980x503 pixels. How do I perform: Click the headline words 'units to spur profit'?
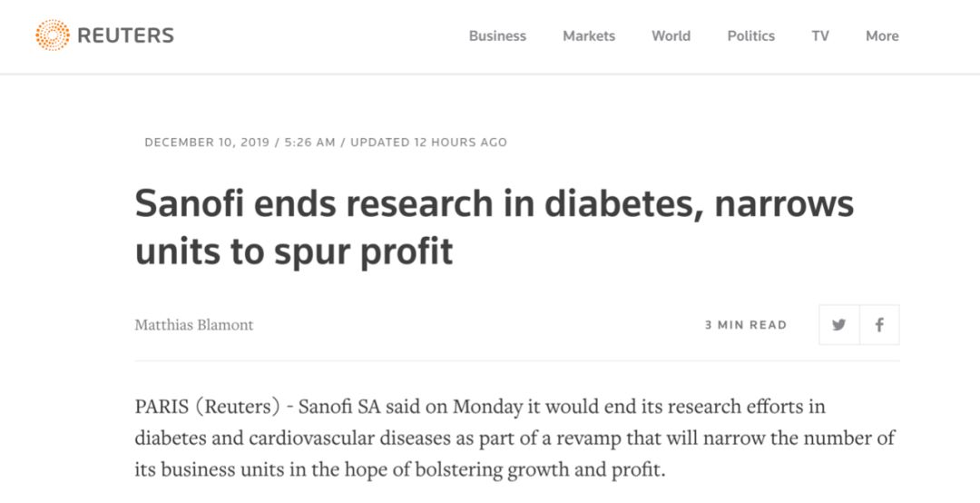click(294, 252)
